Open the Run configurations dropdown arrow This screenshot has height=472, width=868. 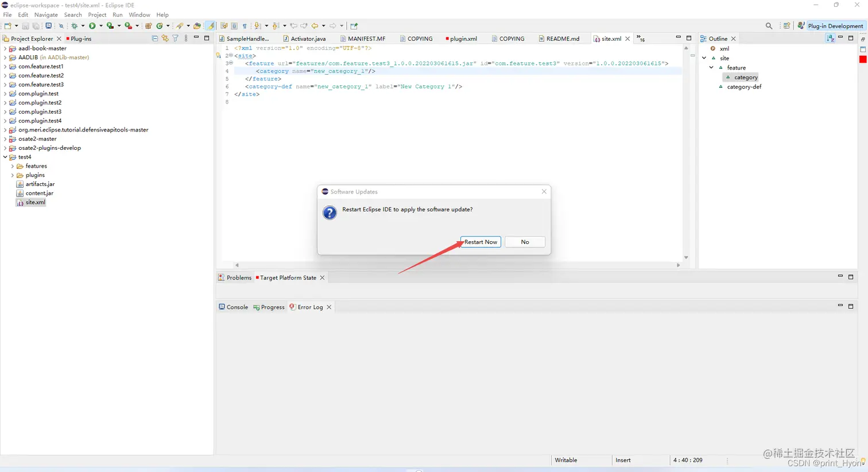click(x=100, y=26)
